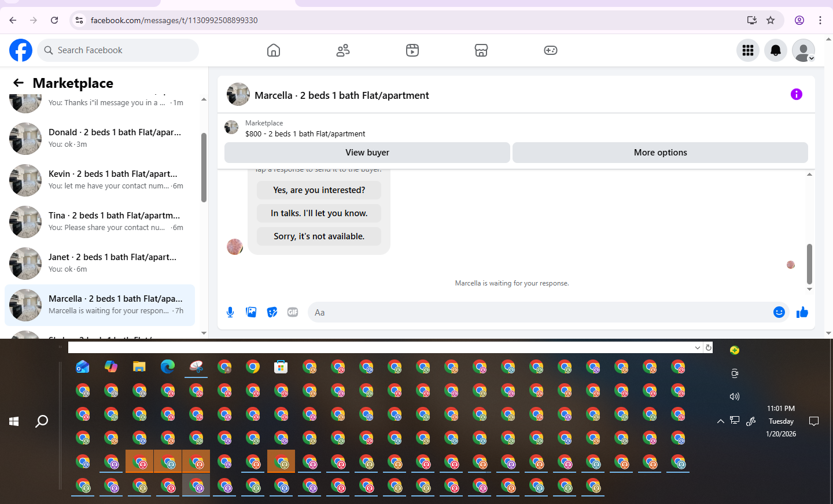Click Marcella's avatar beside quick replies
This screenshot has width=833, height=504.
tap(235, 247)
